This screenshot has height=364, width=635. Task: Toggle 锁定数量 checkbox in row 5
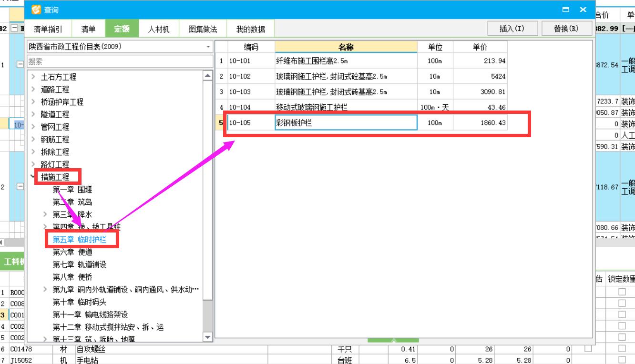[622, 337]
